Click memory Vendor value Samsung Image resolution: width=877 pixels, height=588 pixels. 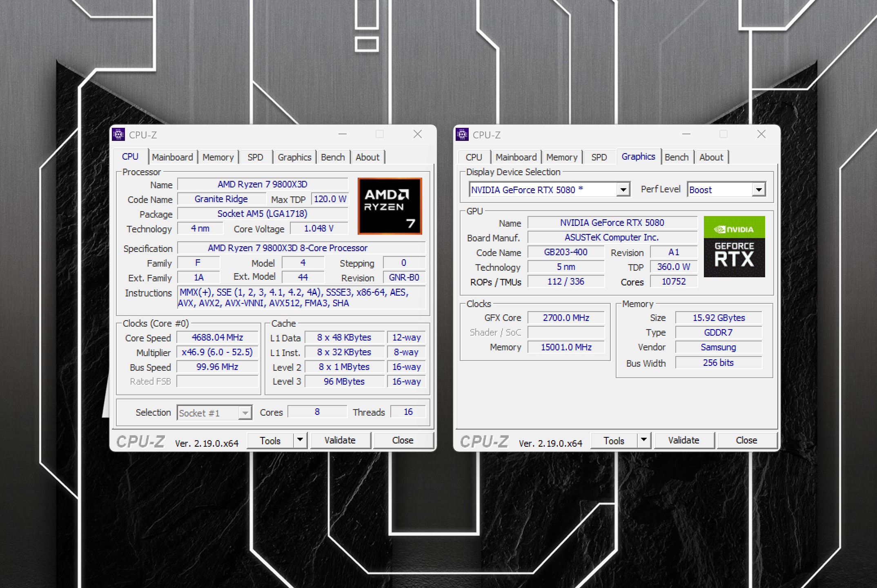click(719, 347)
